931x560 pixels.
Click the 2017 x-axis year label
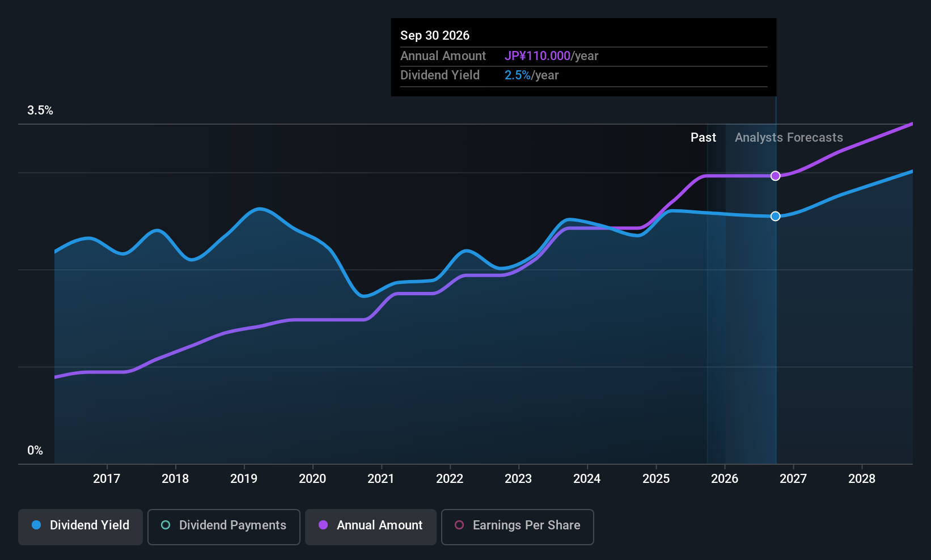pos(107,479)
